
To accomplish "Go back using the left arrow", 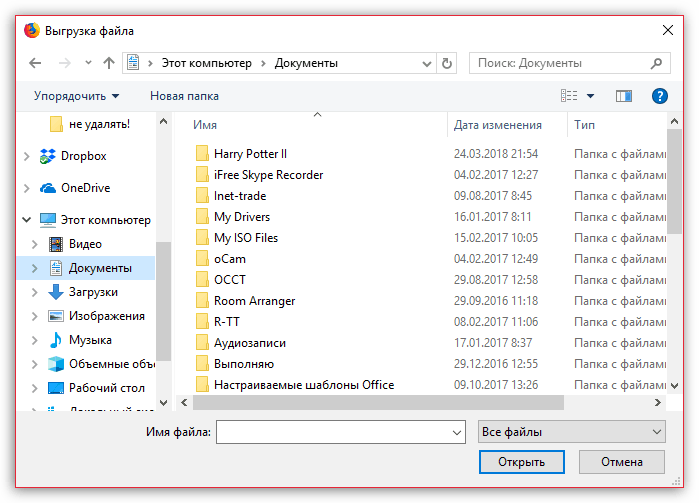I will [x=35, y=63].
